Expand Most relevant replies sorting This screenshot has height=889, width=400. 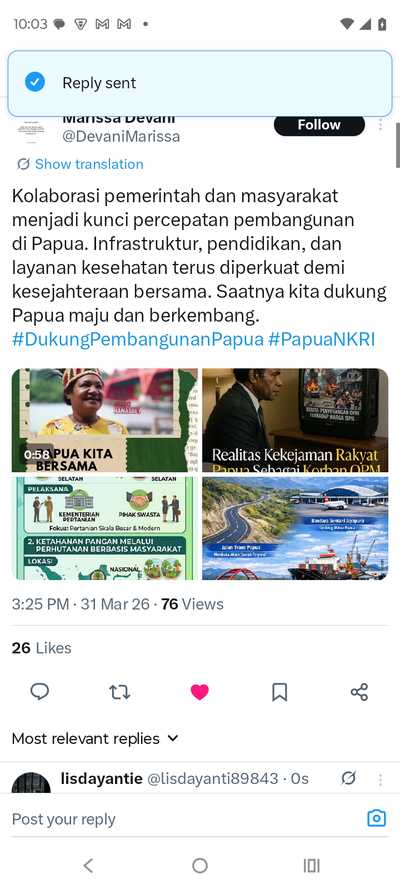point(95,739)
